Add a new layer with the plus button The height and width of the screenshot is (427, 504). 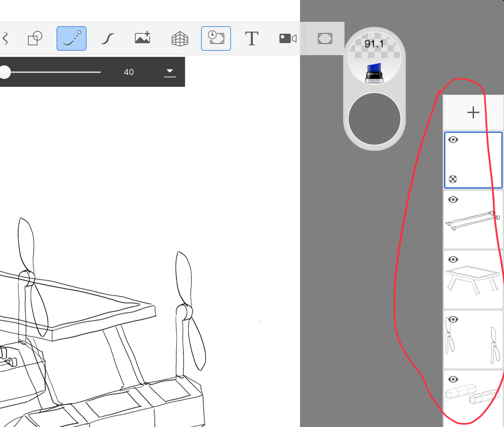[473, 112]
